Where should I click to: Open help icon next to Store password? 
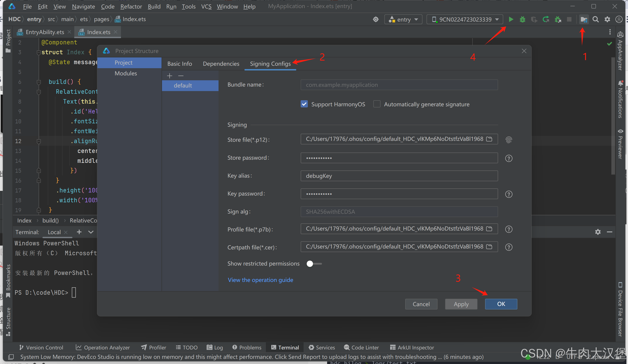tap(509, 158)
